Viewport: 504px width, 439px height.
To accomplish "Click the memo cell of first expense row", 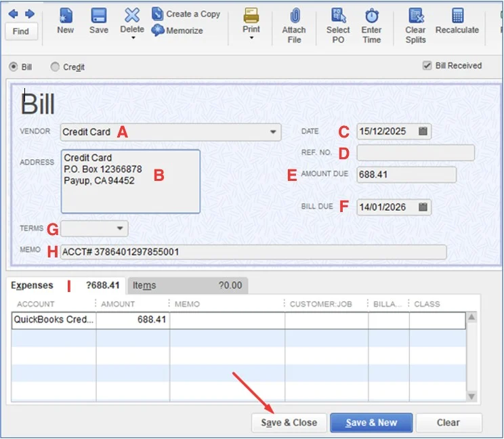I will click(227, 320).
